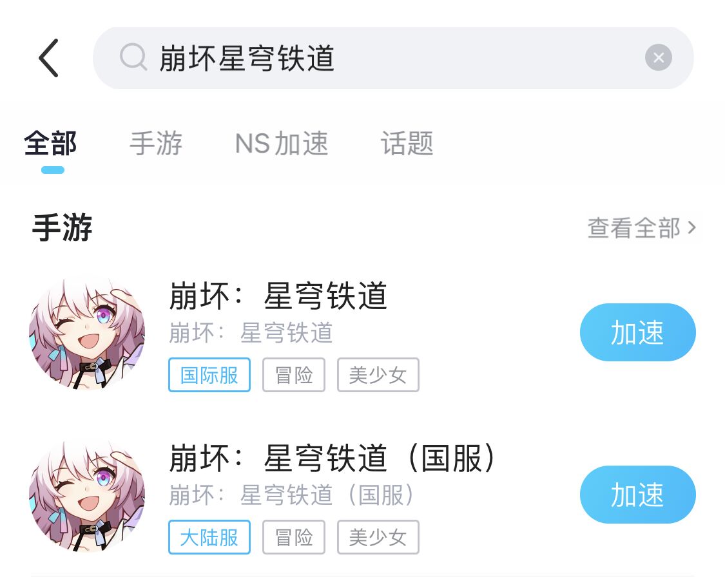The height and width of the screenshot is (588, 725).
Task: Tap the 美少女 tag on the 国服 result
Action: [378, 537]
